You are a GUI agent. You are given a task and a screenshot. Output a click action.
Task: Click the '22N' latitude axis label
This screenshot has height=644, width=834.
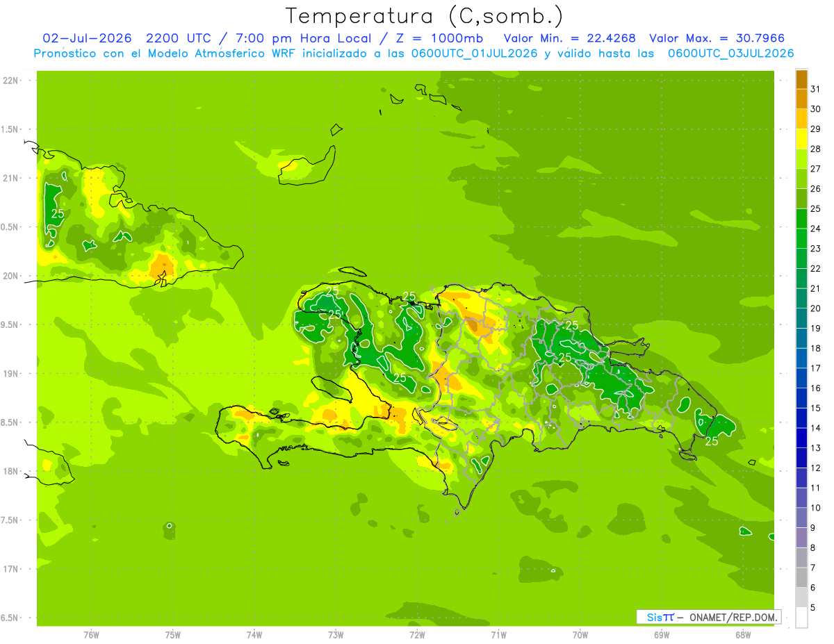pyautogui.click(x=10, y=80)
